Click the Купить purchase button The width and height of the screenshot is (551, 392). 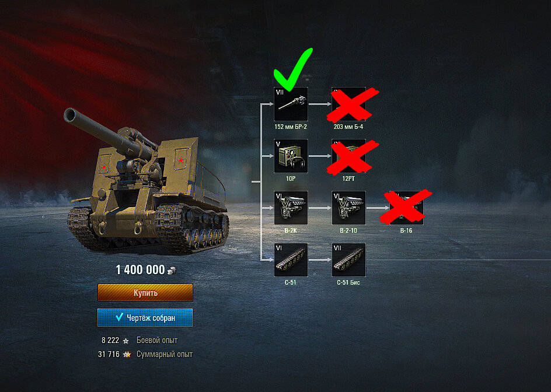[145, 293]
